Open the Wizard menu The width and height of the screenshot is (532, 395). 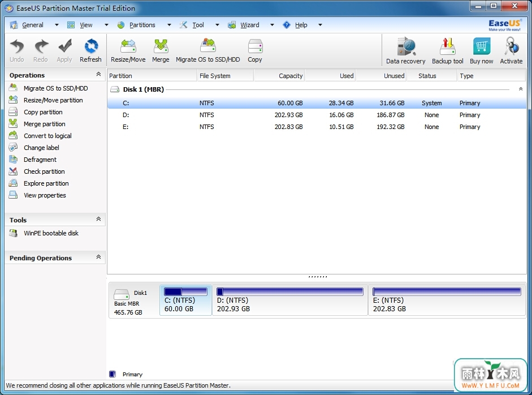tap(250, 25)
